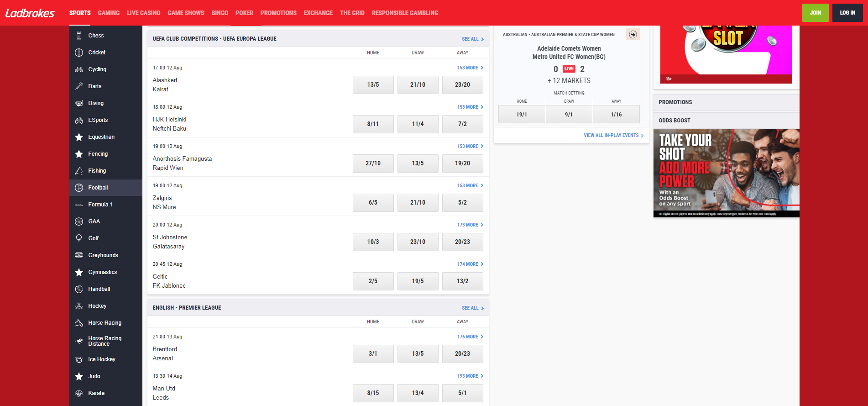Open Promotions in top navigation
This screenshot has height=406, width=868.
tap(278, 13)
